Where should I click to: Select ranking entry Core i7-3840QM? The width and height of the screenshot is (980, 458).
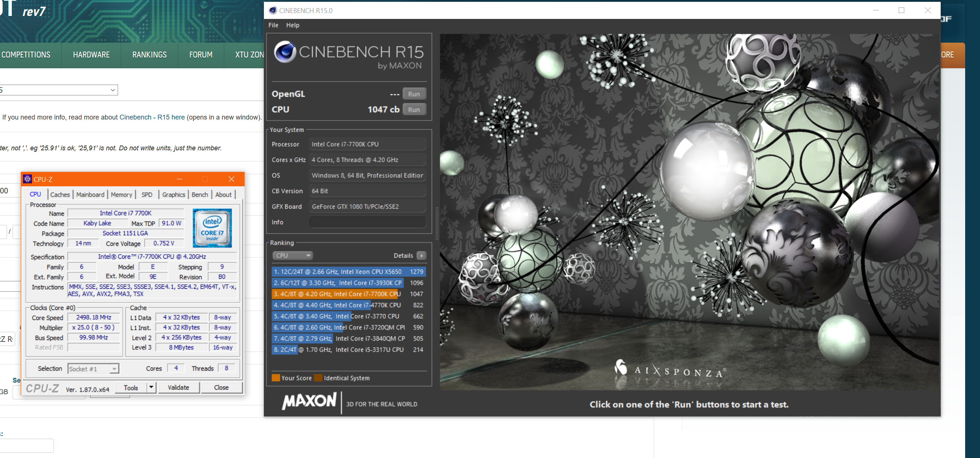(349, 338)
